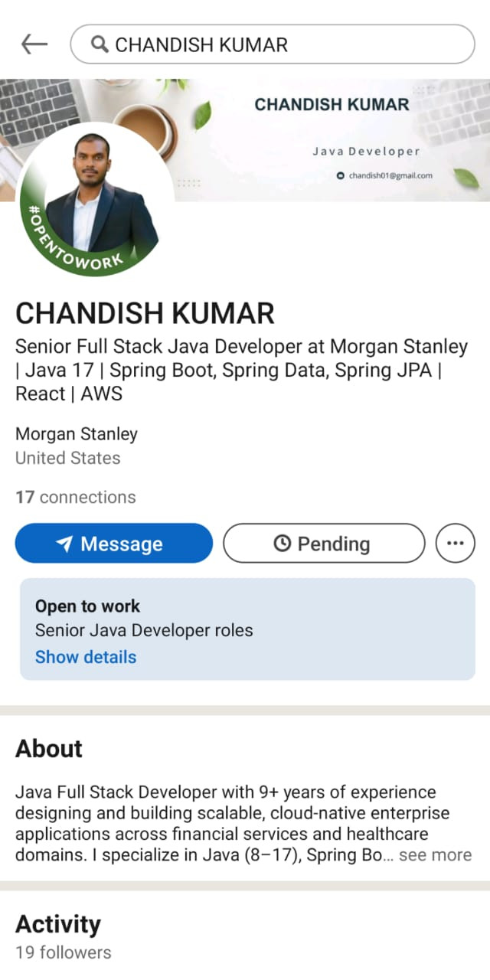Viewport: 490px width, 980px height.
Task: View the 17 connections link
Action: click(76, 497)
